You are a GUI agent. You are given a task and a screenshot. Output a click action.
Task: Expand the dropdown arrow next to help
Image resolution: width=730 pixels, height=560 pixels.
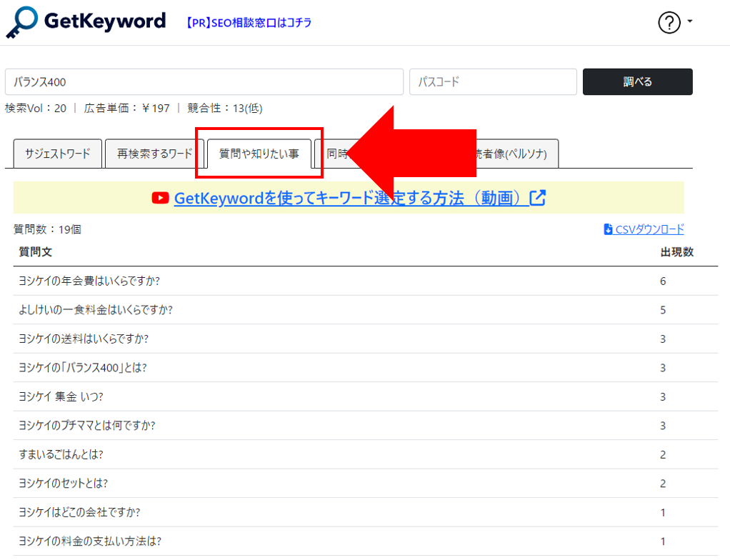click(690, 21)
